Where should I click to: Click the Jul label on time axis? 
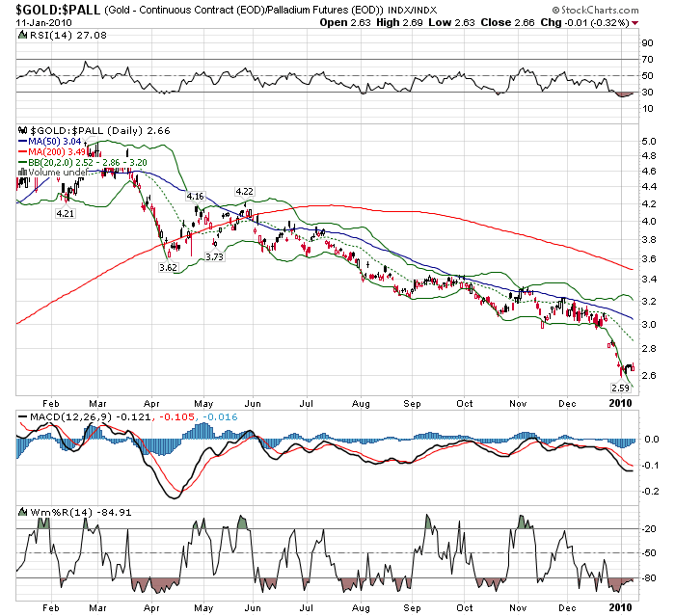pyautogui.click(x=308, y=406)
